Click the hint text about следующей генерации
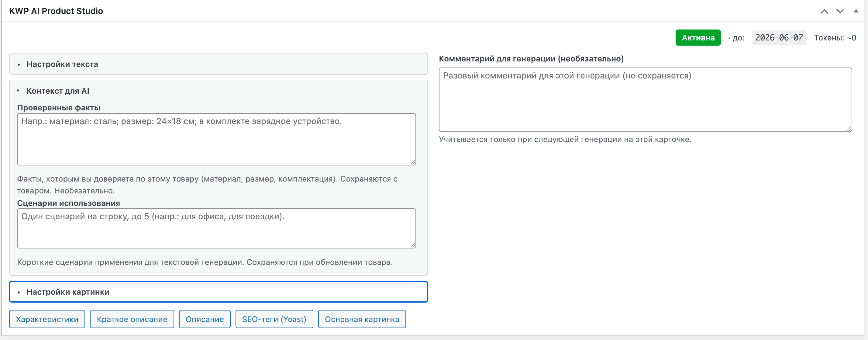The image size is (868, 340). (x=565, y=139)
